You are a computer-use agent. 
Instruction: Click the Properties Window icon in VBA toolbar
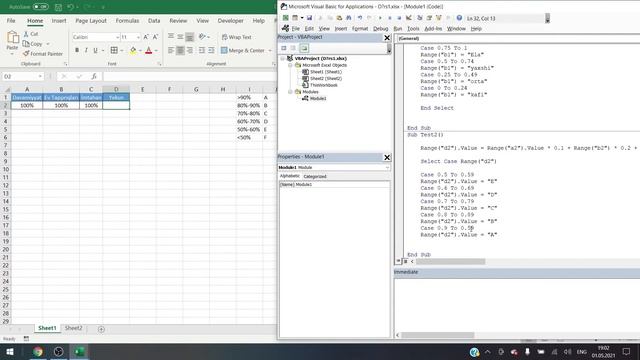[429, 18]
